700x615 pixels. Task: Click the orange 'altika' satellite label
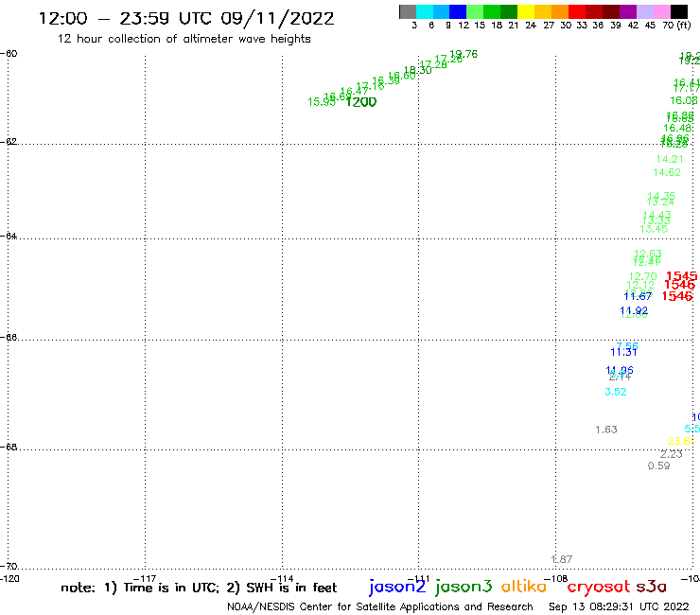tap(524, 587)
